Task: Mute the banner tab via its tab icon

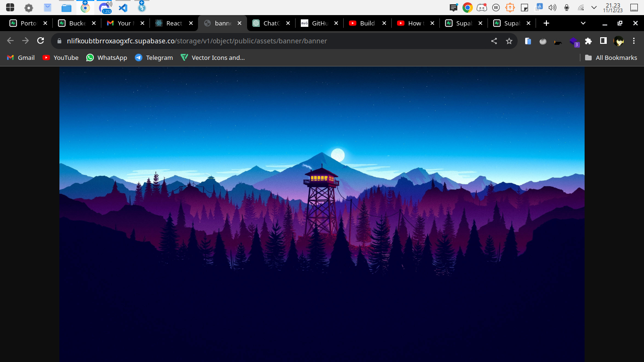Action: (206, 23)
